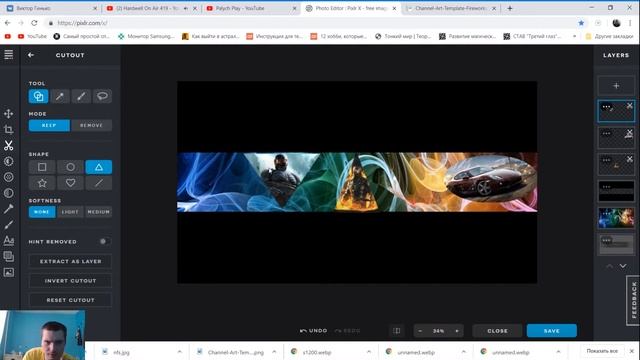Click the X icon on third layer
This screenshot has width=640, height=360.
(x=629, y=159)
